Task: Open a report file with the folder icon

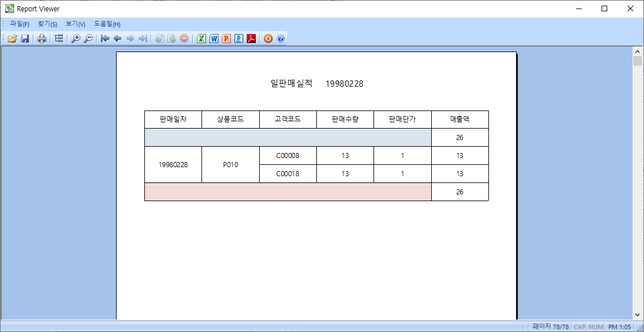Action: pyautogui.click(x=12, y=39)
